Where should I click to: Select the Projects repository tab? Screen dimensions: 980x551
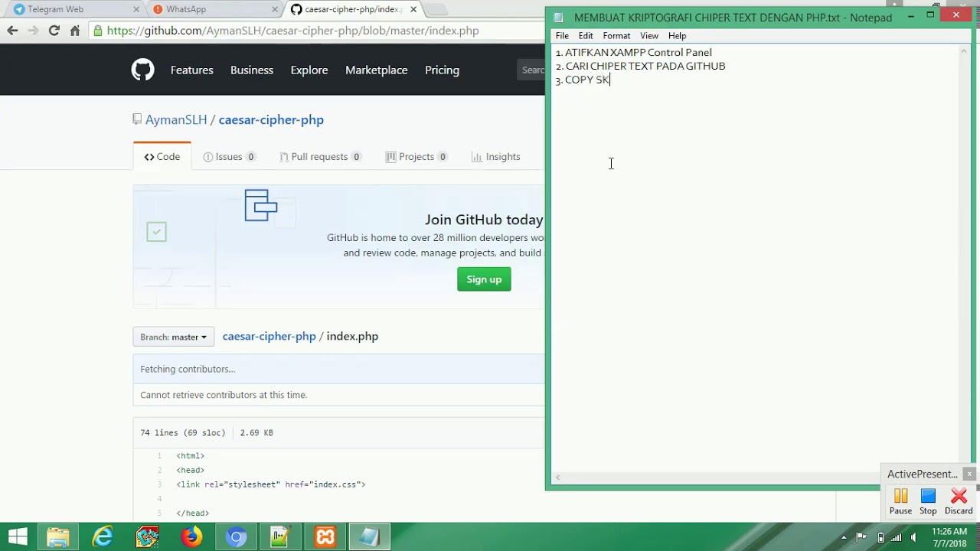(416, 156)
